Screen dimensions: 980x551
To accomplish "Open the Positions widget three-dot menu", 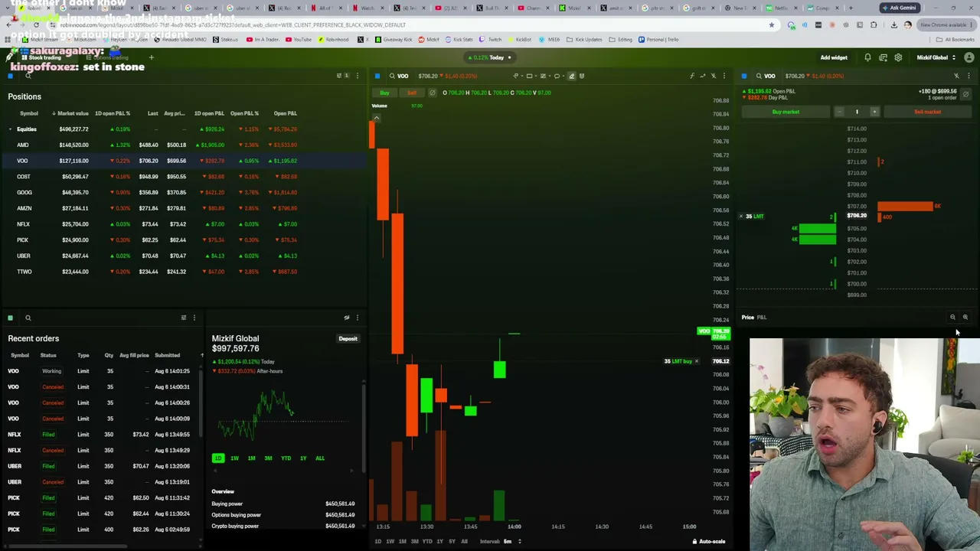I will 357,76.
